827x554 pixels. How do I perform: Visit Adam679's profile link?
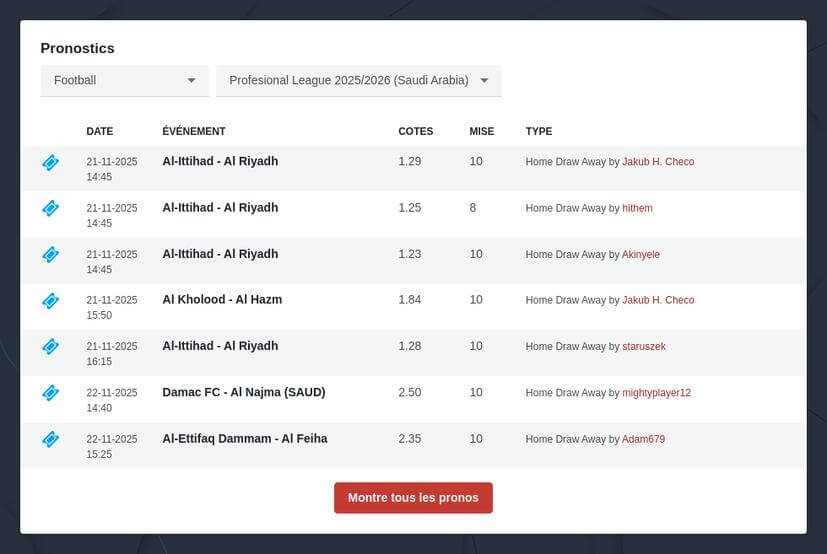643,439
